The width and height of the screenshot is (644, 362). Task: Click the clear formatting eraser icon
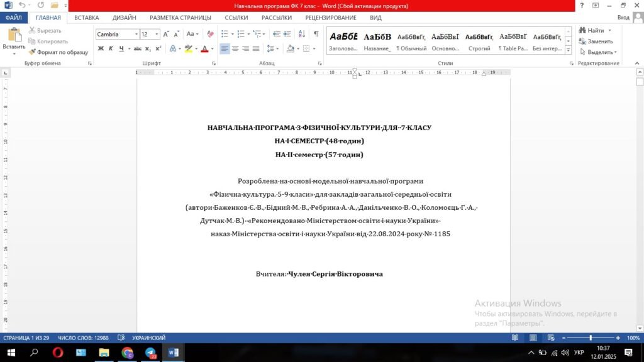click(x=210, y=34)
